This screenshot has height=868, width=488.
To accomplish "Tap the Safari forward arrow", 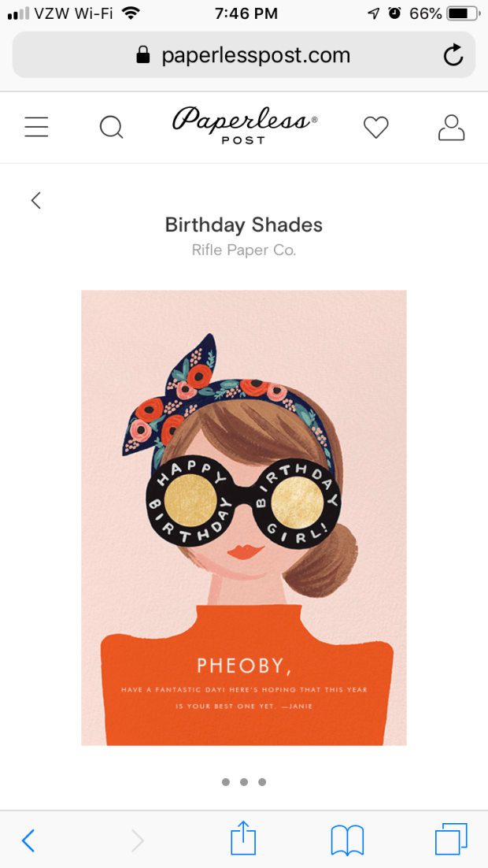I will click(x=137, y=840).
